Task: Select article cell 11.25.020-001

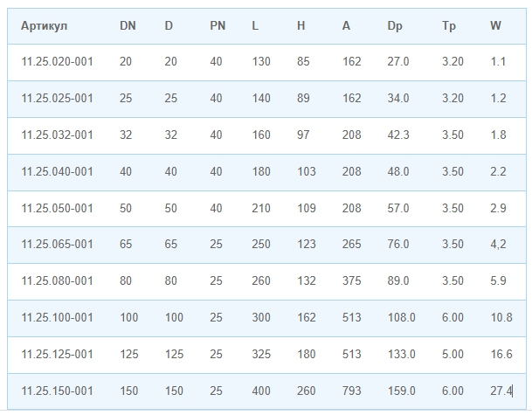Action: click(x=57, y=62)
